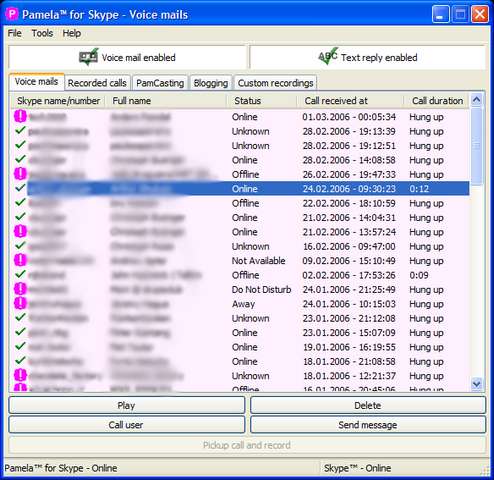Sort by Status column header
This screenshot has height=480, width=494.
[262, 101]
